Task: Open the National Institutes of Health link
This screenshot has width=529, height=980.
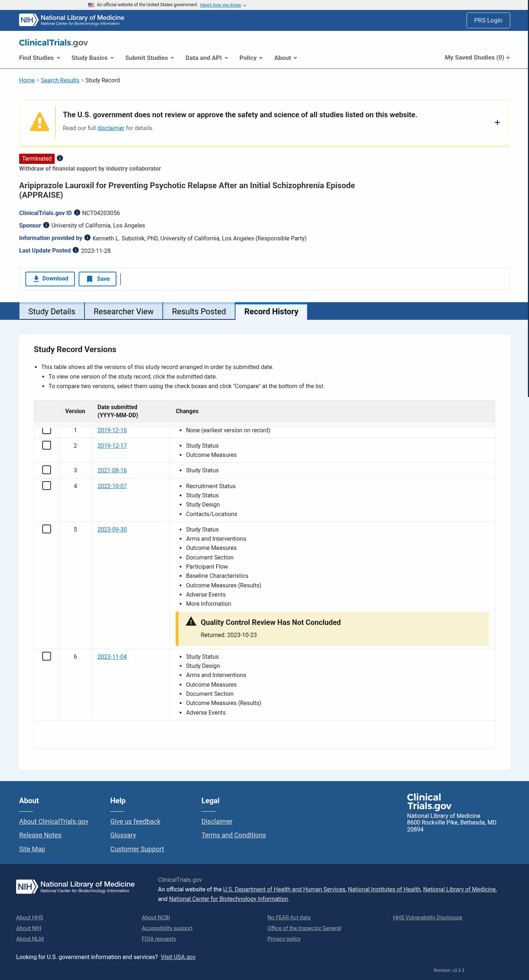Action: [x=384, y=889]
